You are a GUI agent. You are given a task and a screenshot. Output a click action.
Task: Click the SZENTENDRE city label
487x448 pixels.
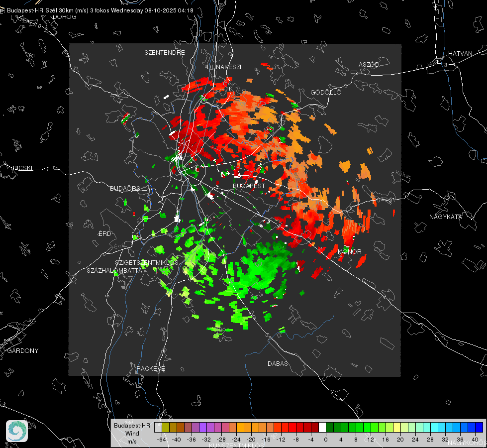(x=165, y=53)
